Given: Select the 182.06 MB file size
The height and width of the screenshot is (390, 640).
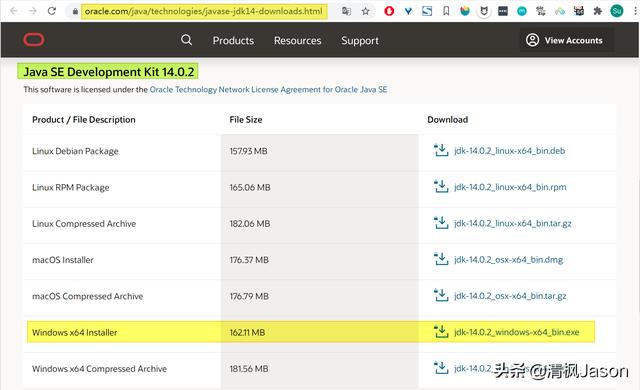Looking at the screenshot, I should click(x=250, y=224).
